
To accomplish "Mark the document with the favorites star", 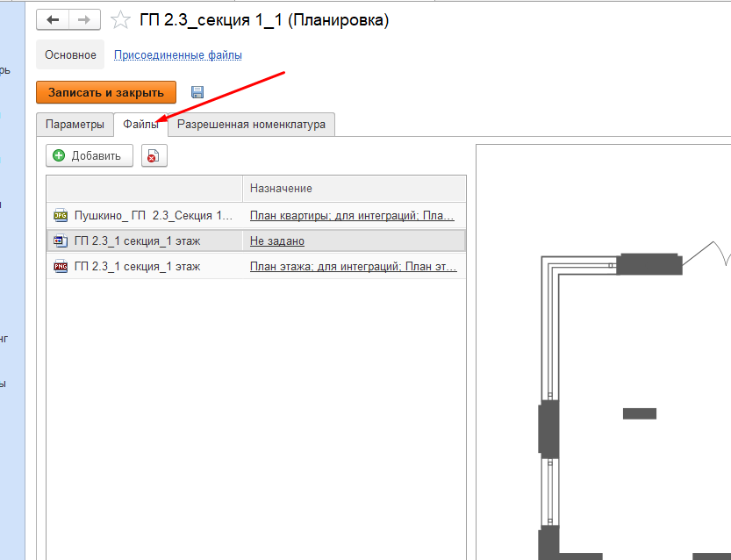I will point(121,19).
